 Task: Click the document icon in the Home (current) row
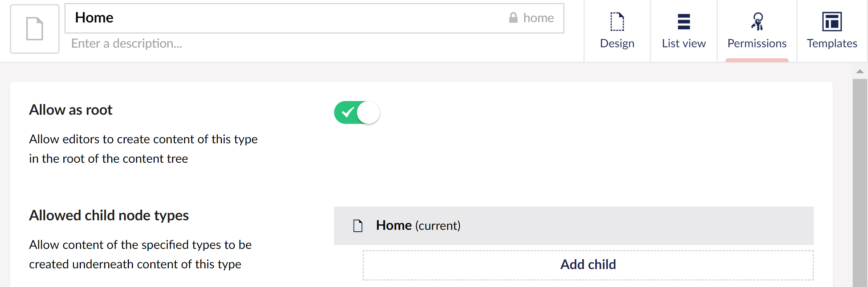point(358,226)
